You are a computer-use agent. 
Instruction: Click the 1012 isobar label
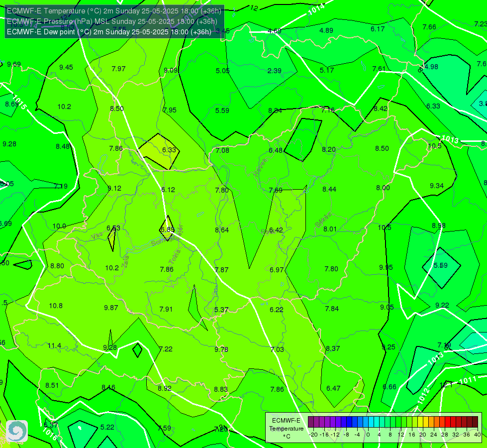pos(424,396)
